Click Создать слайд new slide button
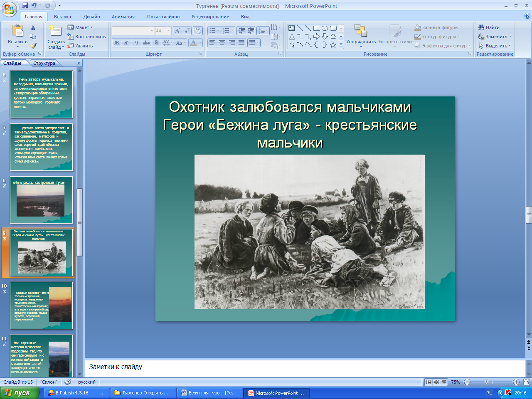The height and width of the screenshot is (399, 532). (x=56, y=37)
